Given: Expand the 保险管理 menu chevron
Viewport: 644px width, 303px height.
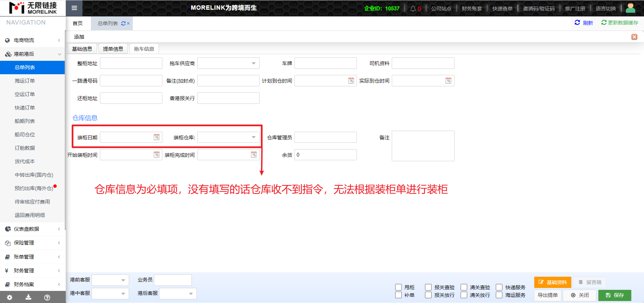Looking at the screenshot, I should tap(59, 243).
